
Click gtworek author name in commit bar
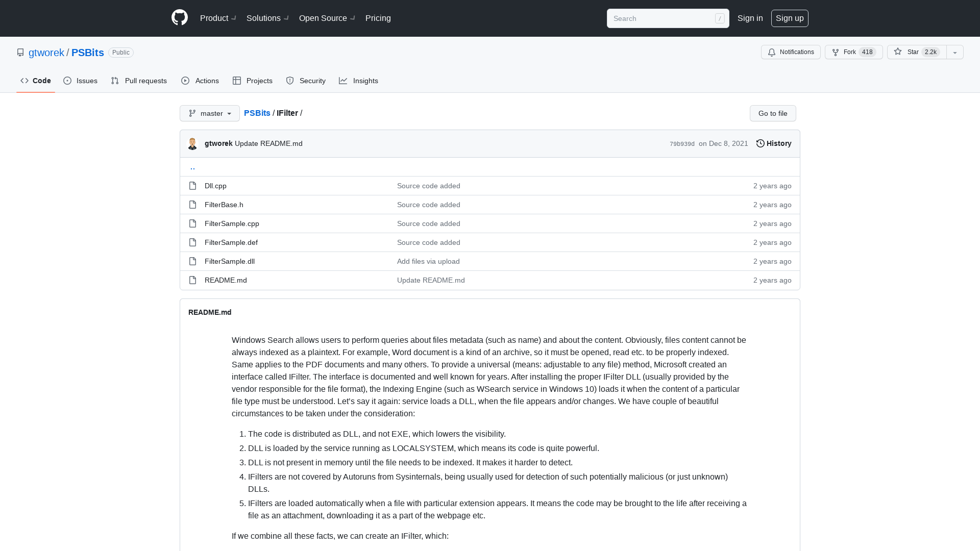[x=218, y=143]
